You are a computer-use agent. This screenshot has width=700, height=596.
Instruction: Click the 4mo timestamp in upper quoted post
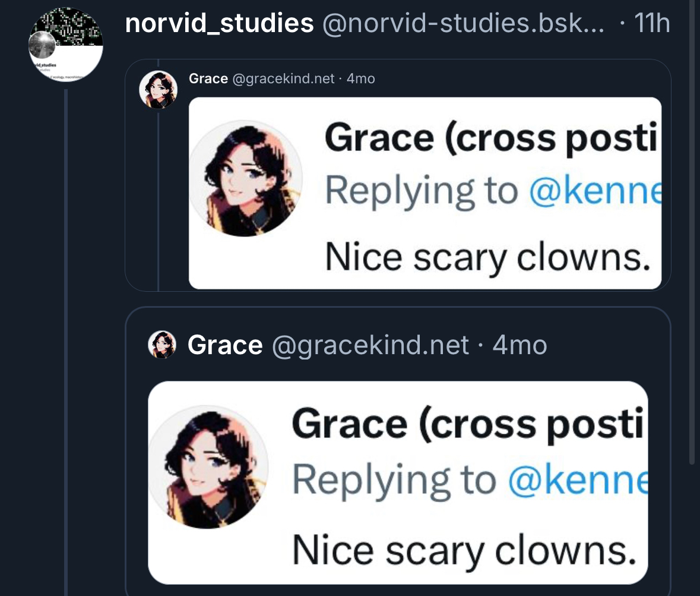pos(361,78)
